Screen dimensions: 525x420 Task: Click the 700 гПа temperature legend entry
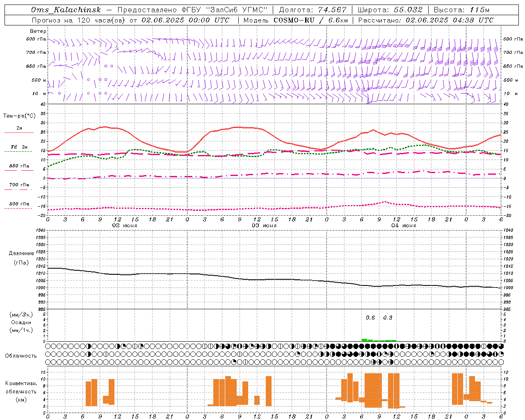tap(19, 185)
